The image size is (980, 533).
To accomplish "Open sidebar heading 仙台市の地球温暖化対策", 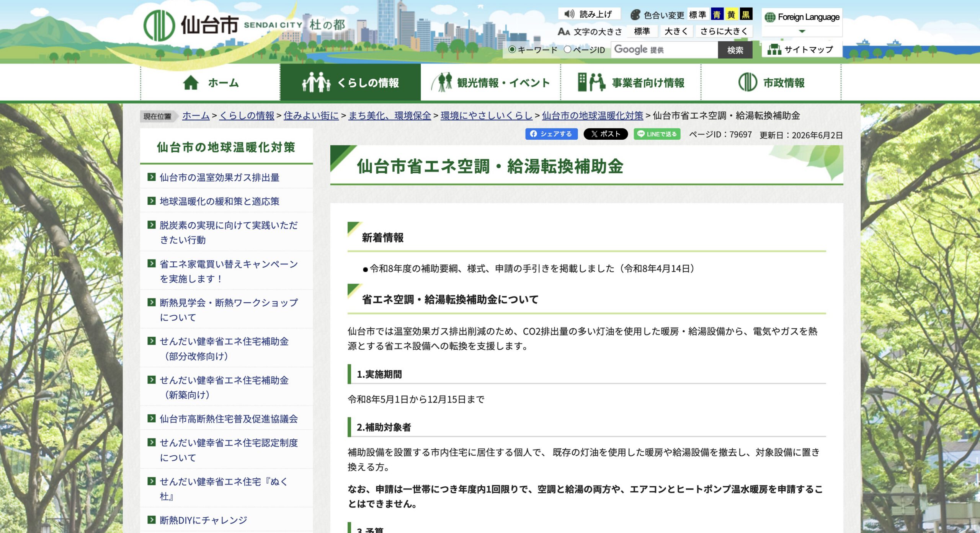I will pyautogui.click(x=226, y=147).
